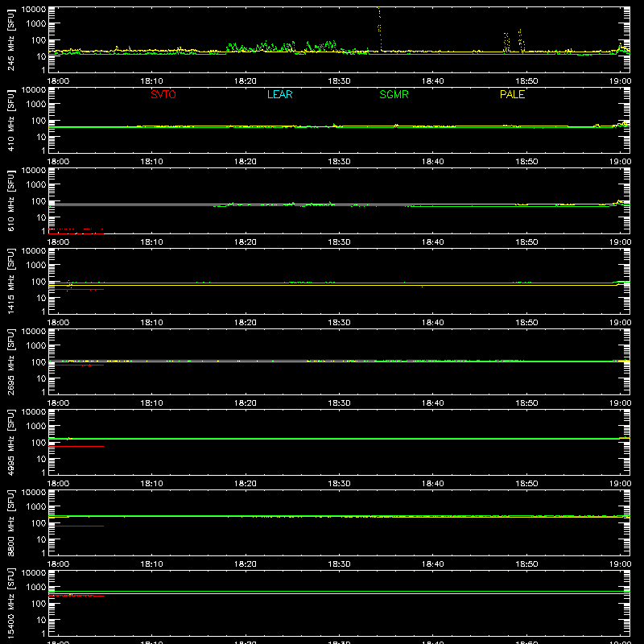
Task: Click 18:40 label below the 245 MHz panel
Action: click(433, 81)
